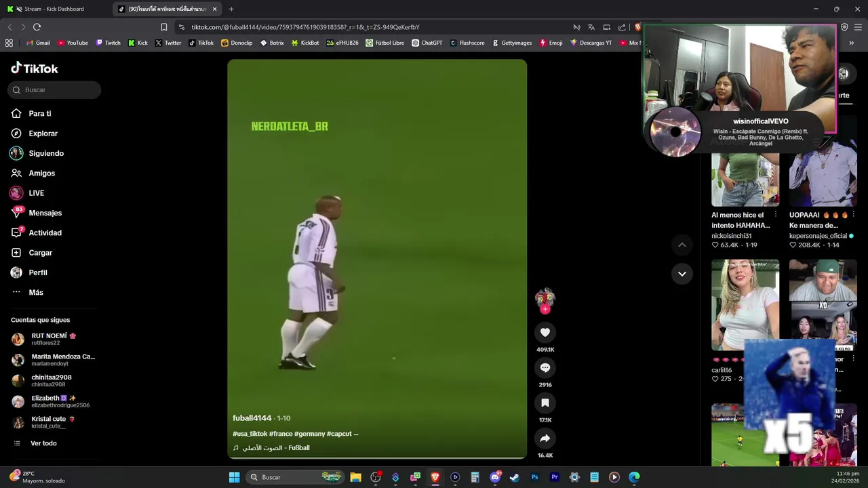Click the TikTok search field Buscar
The image size is (868, 488).
[x=54, y=89]
